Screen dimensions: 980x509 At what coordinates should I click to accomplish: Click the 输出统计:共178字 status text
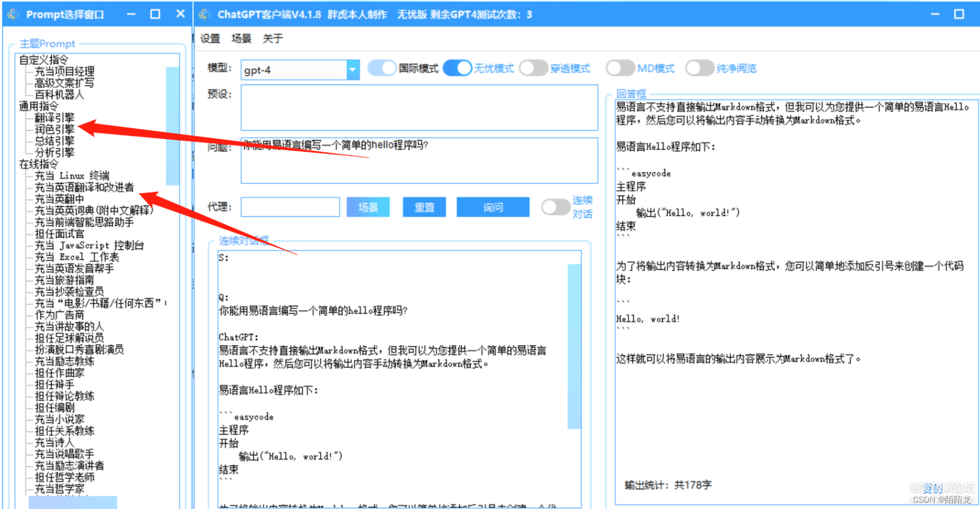click(668, 485)
